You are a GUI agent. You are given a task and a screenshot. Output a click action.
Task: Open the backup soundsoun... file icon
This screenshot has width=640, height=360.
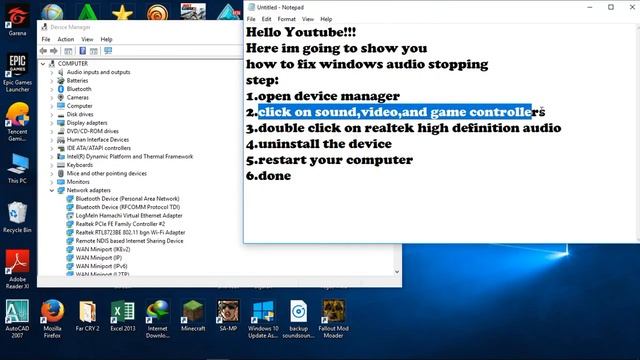(298, 319)
